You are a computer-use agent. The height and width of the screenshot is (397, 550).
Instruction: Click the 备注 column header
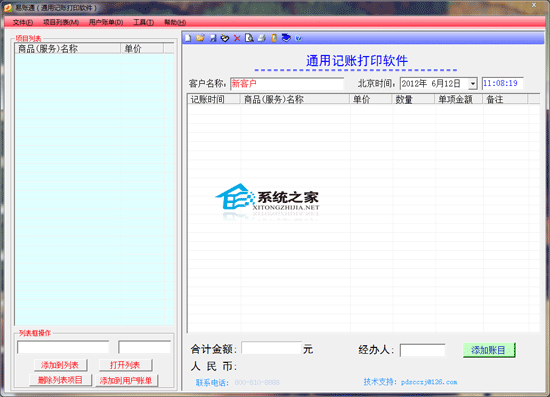coord(505,99)
